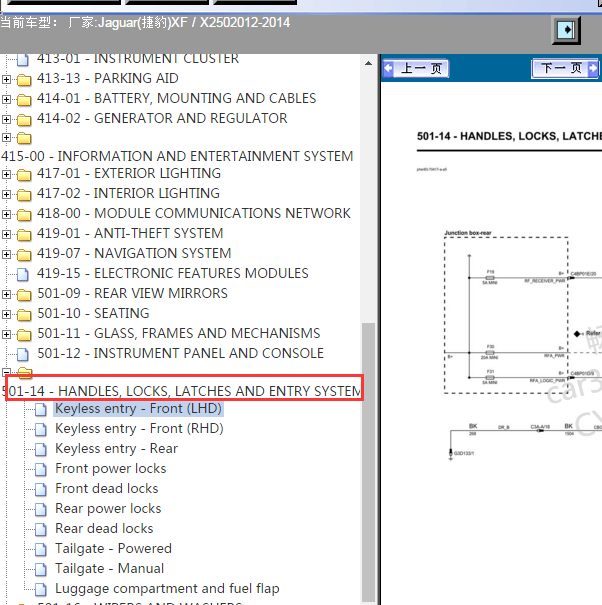Image resolution: width=602 pixels, height=605 pixels.
Task: Open Rear power locks diagram
Action: [x=108, y=509]
